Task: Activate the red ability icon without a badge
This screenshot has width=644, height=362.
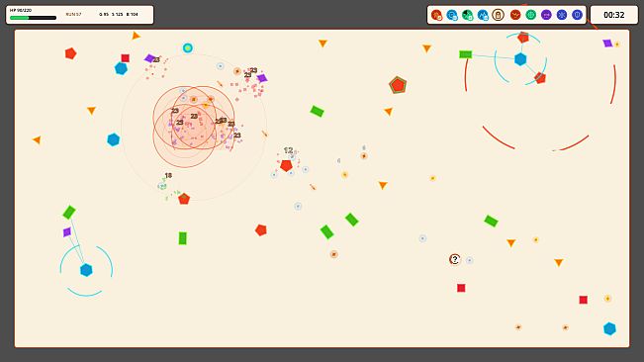Action: tap(515, 15)
